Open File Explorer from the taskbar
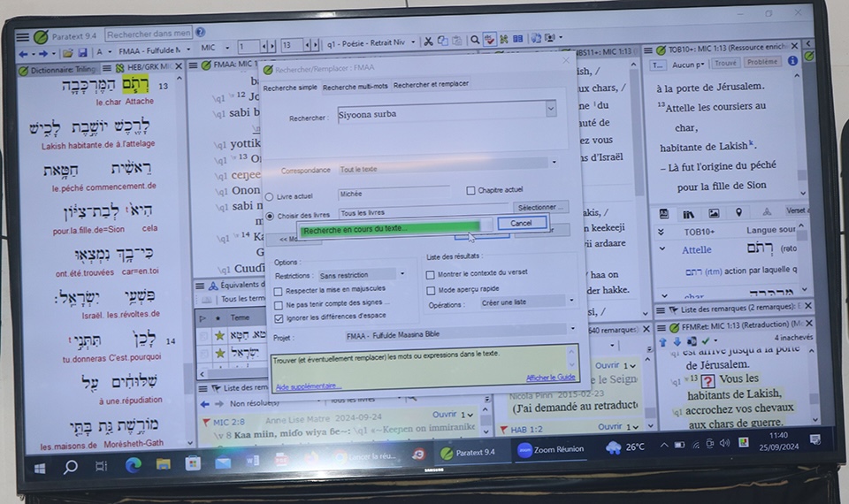This screenshot has height=504, width=849. (163, 464)
